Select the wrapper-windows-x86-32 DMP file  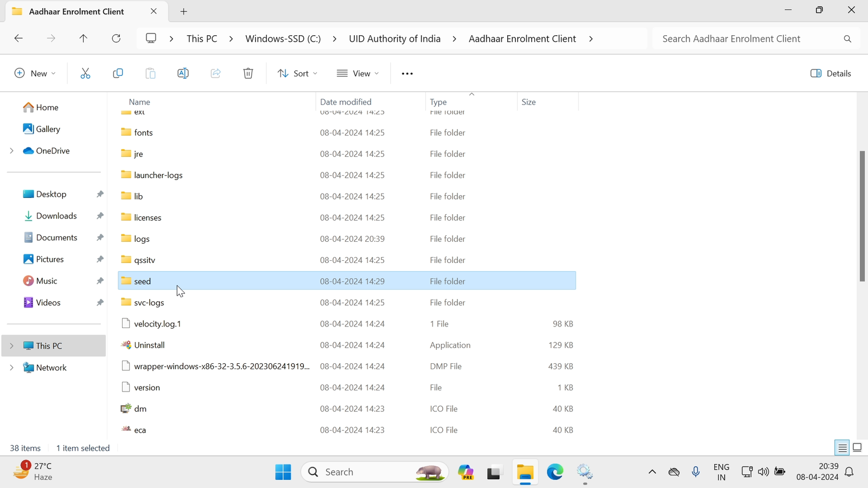pyautogui.click(x=347, y=366)
